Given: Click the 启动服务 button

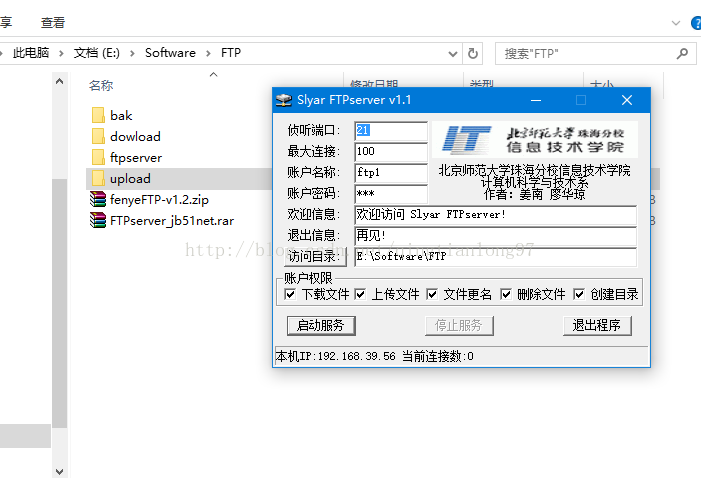Looking at the screenshot, I should (321, 326).
